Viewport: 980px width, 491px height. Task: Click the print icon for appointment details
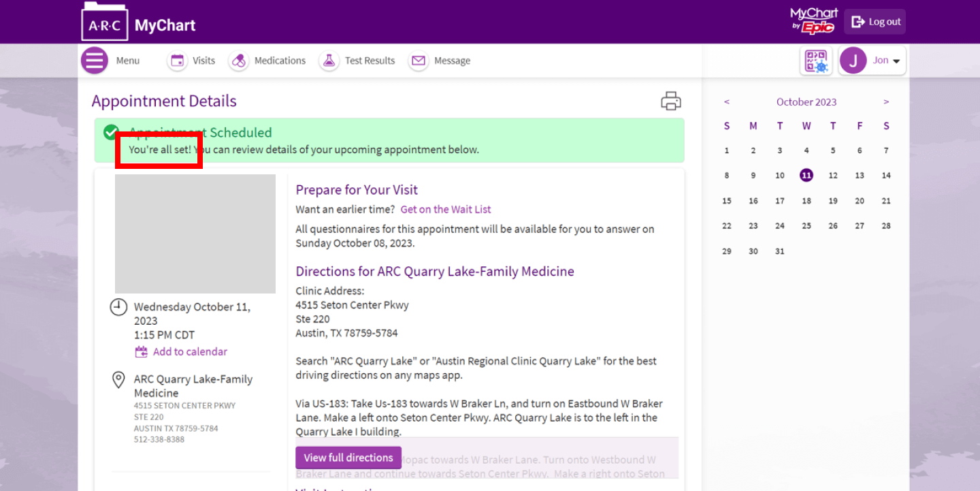[x=671, y=101]
